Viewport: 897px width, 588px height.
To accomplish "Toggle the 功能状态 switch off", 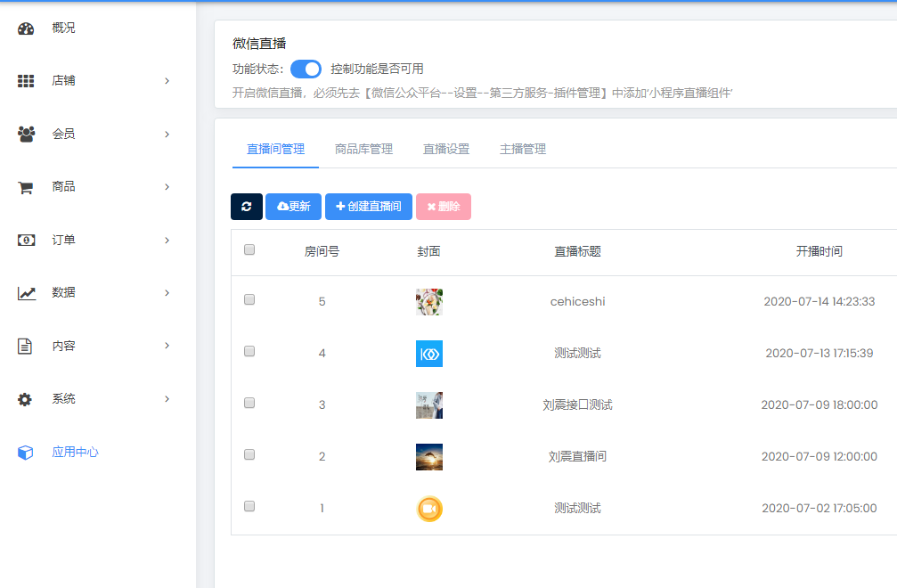I will point(306,69).
